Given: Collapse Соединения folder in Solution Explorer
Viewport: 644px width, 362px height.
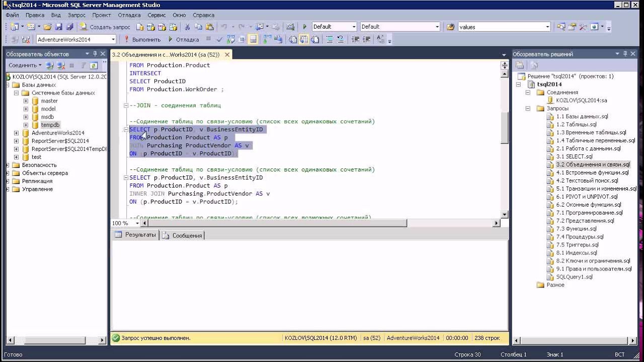Looking at the screenshot, I should [x=528, y=93].
